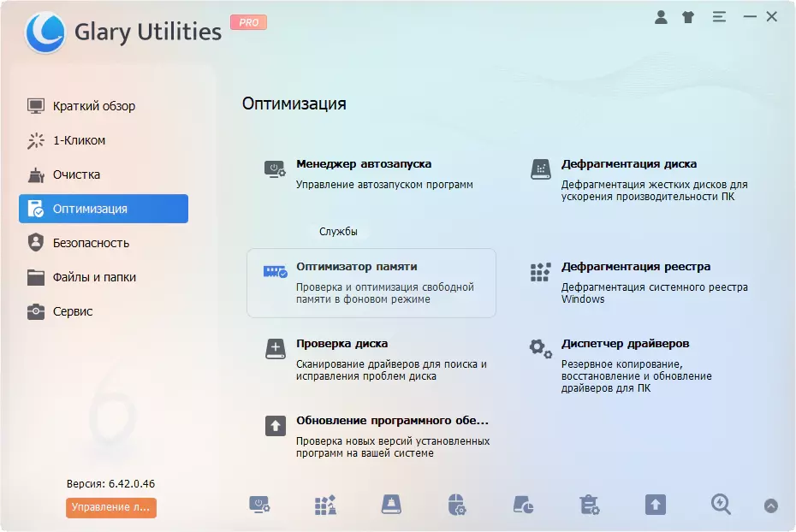Open the 1-Кликом section

pos(104,140)
